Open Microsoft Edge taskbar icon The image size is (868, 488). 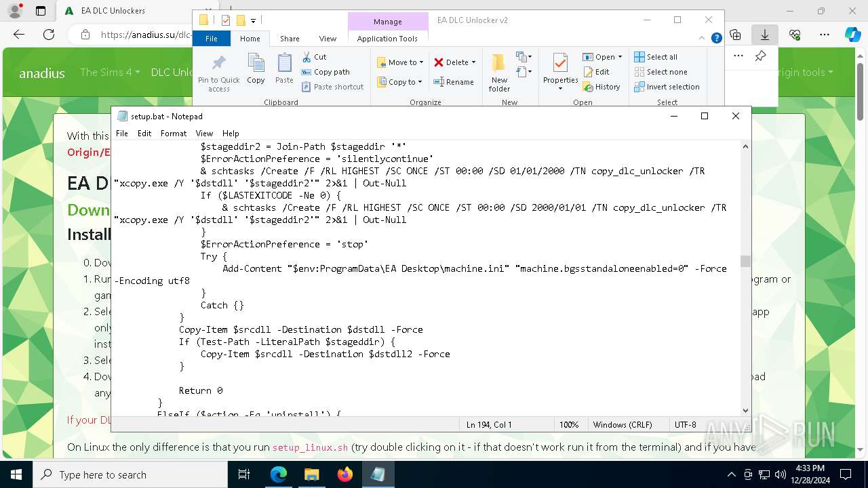(x=279, y=474)
